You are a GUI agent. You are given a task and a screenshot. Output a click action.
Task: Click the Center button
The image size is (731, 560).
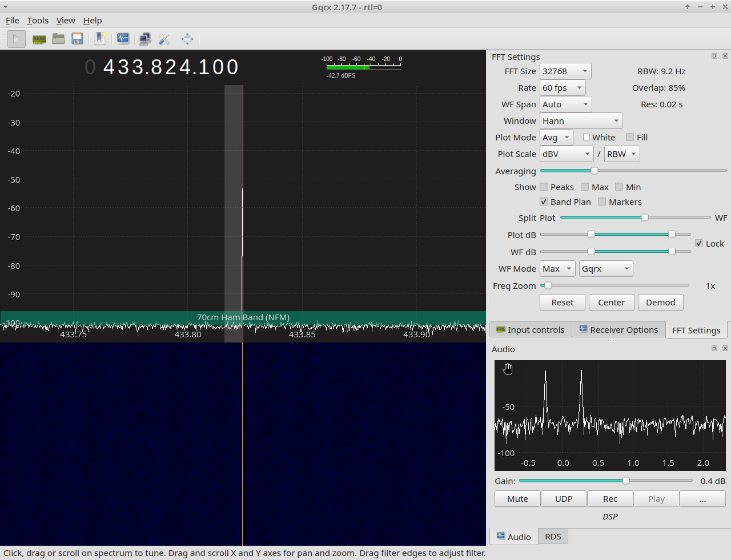pos(612,303)
